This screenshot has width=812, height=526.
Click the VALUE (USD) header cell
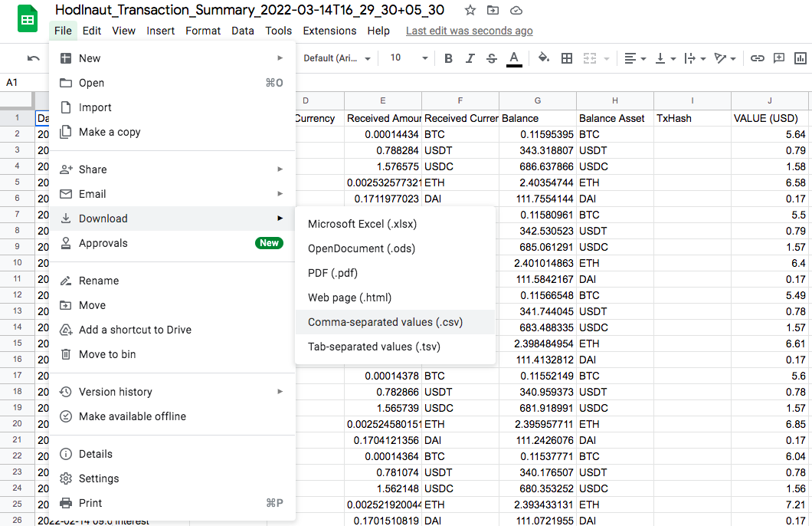770,118
